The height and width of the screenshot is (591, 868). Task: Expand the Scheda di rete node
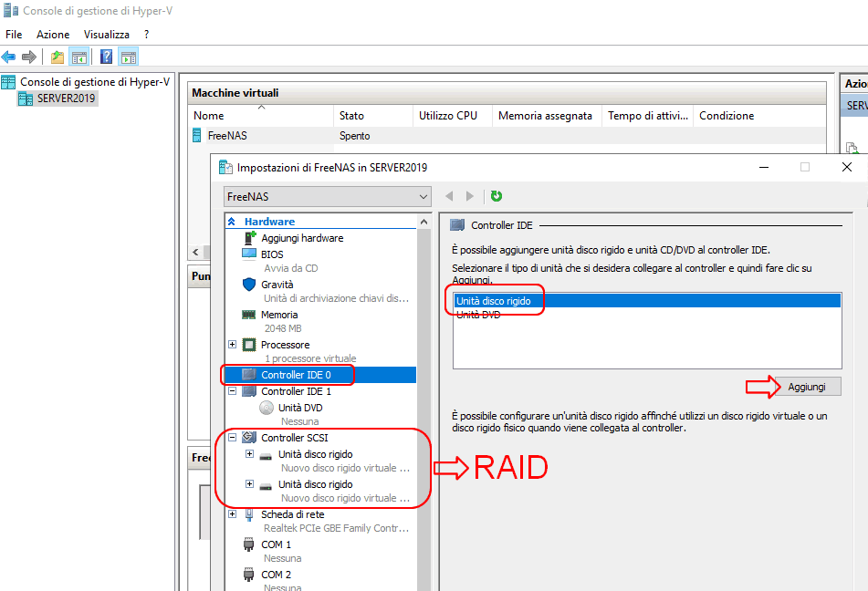[x=233, y=514]
